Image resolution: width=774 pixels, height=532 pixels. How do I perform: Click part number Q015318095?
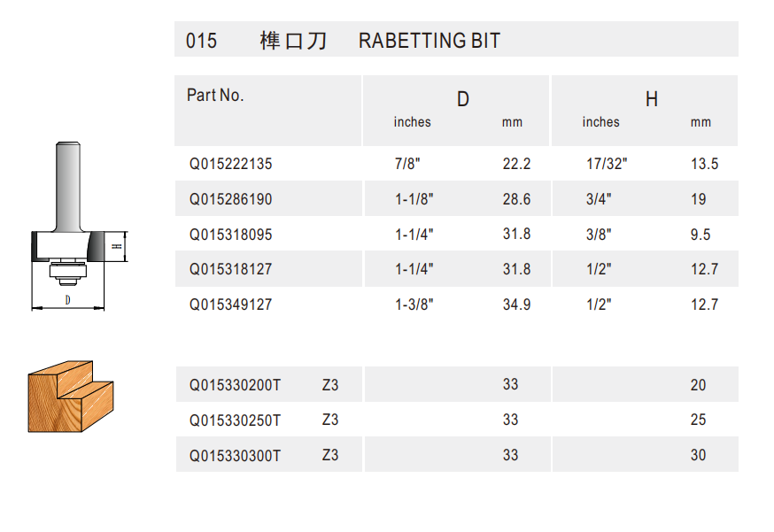pos(230,235)
